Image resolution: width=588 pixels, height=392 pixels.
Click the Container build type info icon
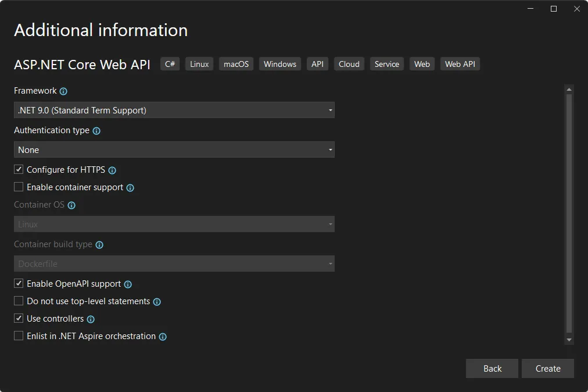click(x=99, y=244)
